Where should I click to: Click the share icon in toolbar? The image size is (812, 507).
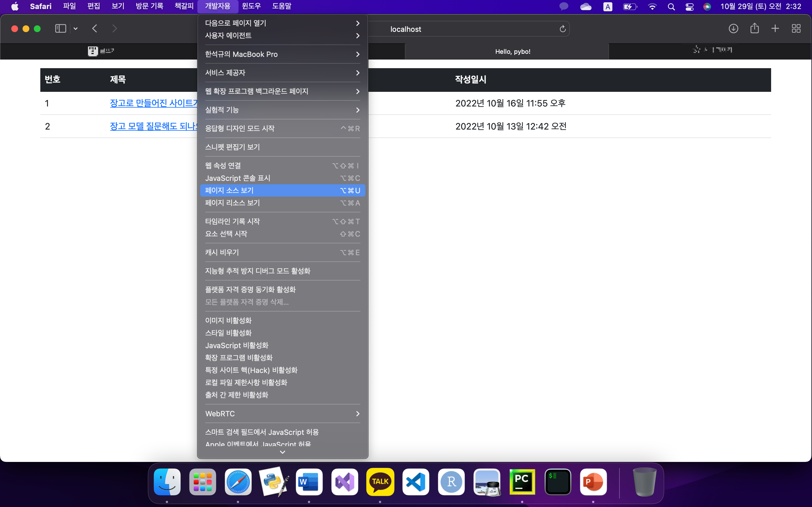[754, 28]
